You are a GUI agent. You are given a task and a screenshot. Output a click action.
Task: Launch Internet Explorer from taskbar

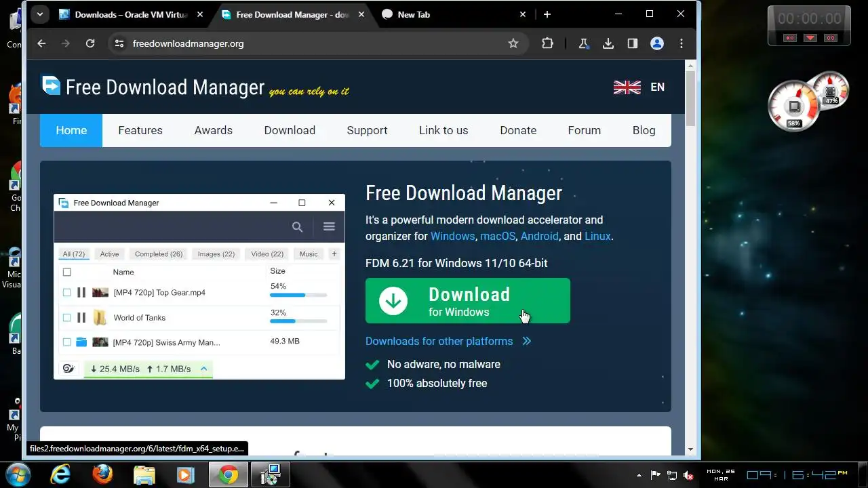click(60, 474)
